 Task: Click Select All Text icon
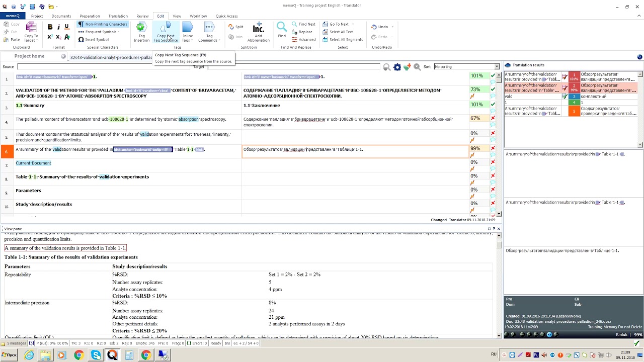[326, 32]
